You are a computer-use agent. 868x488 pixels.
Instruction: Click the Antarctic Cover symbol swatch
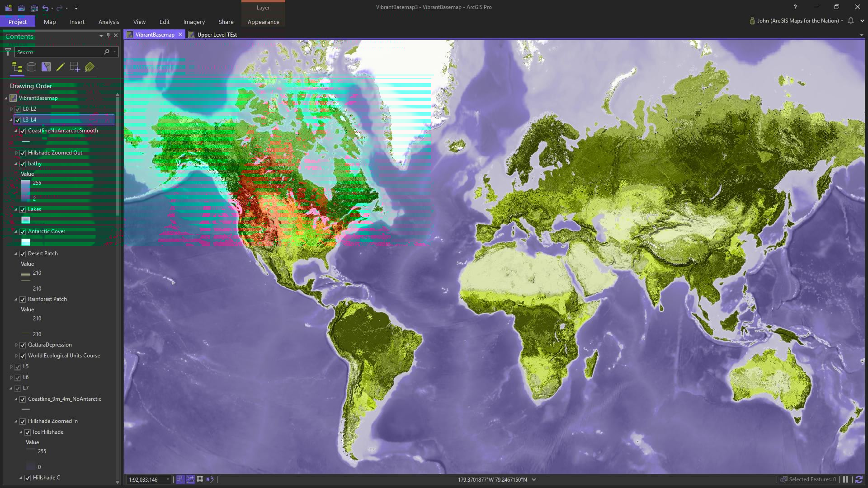(x=26, y=242)
